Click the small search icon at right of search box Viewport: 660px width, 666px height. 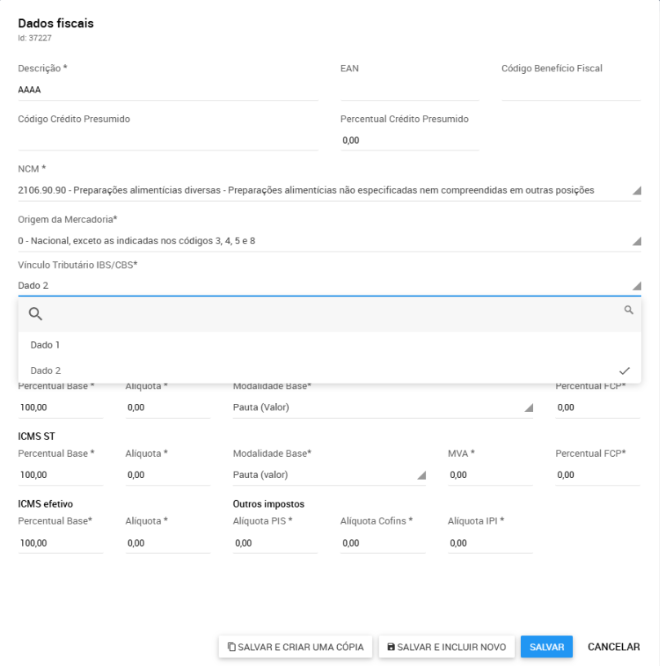[x=629, y=310]
